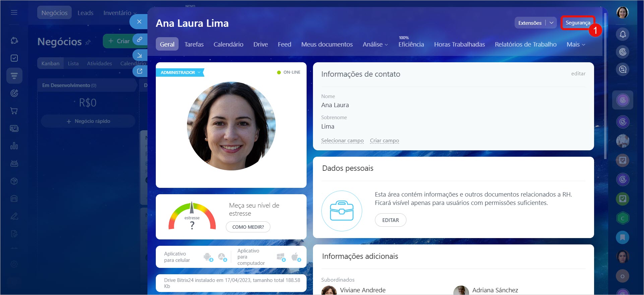This screenshot has height=295, width=644.
Task: Click the Selecionar campo link
Action: tap(342, 141)
